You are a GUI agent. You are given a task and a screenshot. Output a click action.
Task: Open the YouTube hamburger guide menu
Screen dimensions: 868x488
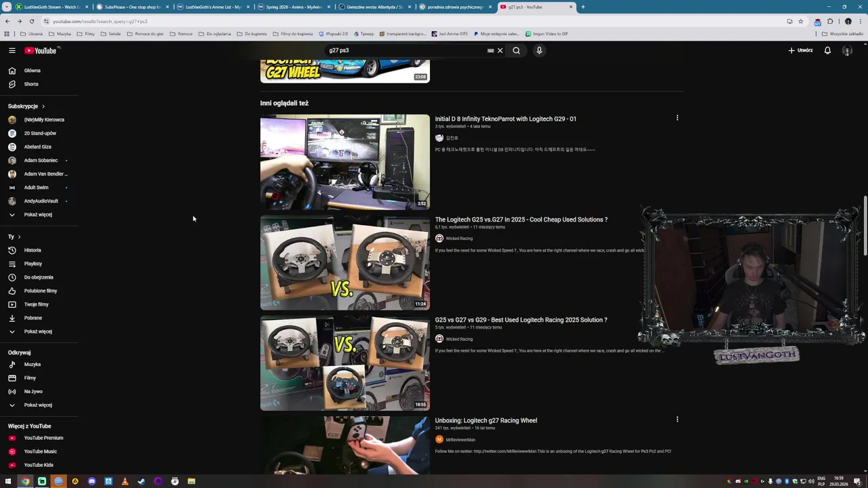pyautogui.click(x=12, y=50)
